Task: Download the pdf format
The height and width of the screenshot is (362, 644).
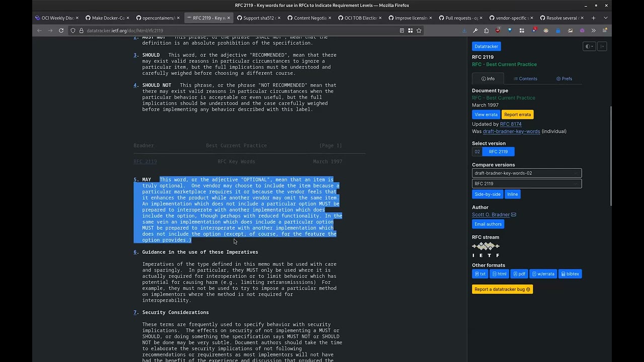Action: pyautogui.click(x=519, y=274)
